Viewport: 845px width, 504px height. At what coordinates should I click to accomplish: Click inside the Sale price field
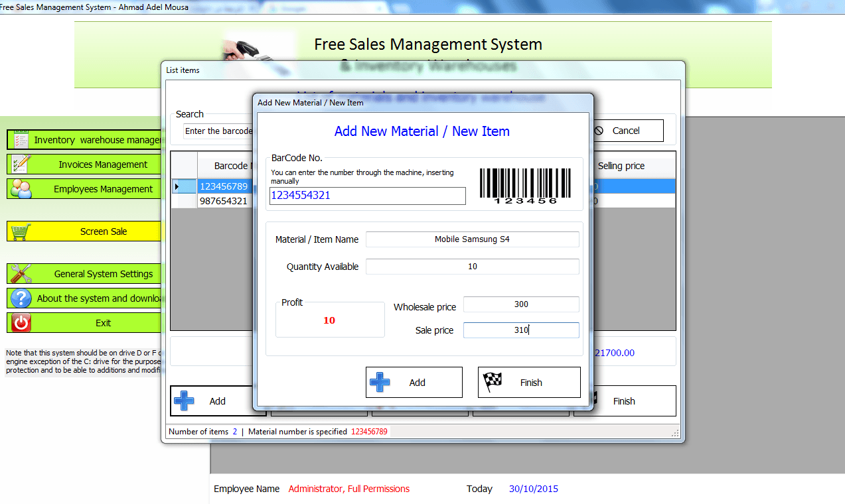tap(521, 330)
